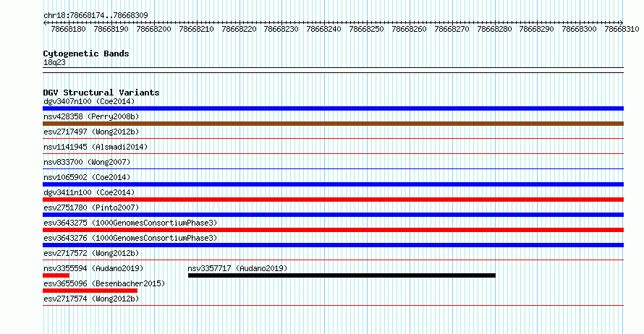Click the 78668240 ruler tick label
Image resolution: width=644 pixels, height=334 pixels.
[323, 29]
